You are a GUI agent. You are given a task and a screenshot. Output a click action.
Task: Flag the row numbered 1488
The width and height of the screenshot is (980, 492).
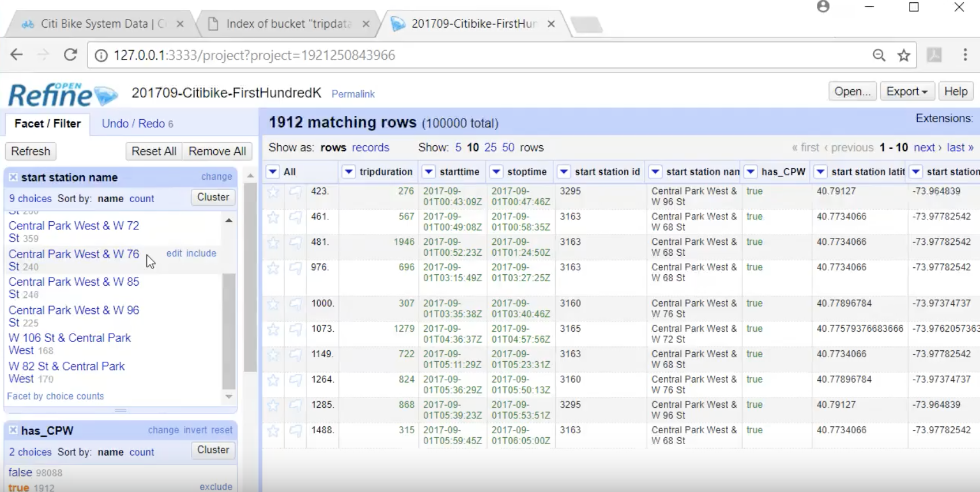(x=295, y=431)
